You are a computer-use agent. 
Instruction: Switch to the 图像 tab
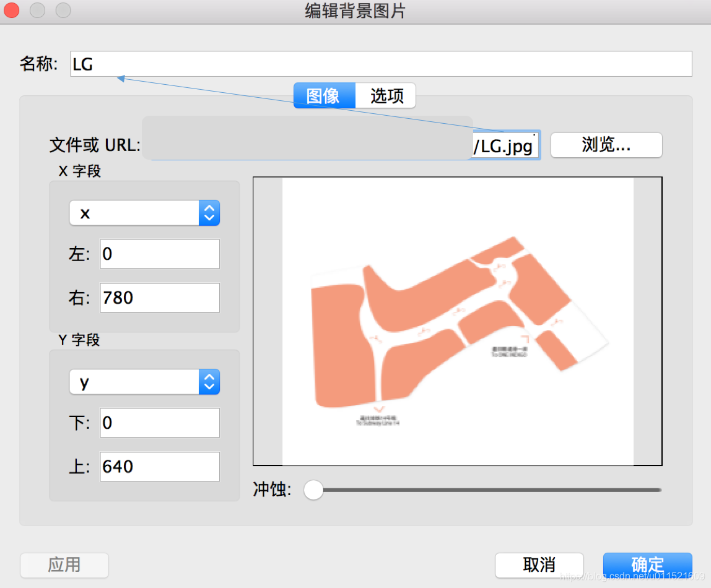click(324, 95)
